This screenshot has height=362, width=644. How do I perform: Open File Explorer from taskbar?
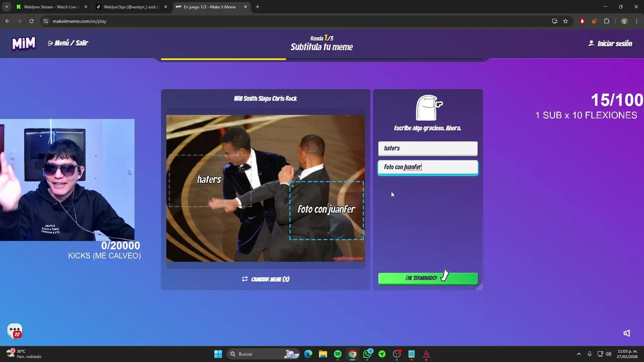pos(323,354)
